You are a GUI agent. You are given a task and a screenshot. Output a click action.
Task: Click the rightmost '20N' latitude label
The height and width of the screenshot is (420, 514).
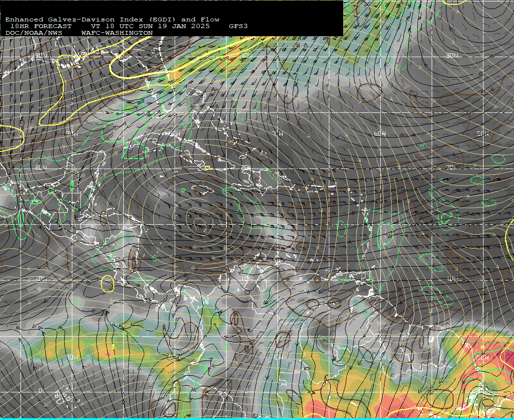click(x=453, y=167)
